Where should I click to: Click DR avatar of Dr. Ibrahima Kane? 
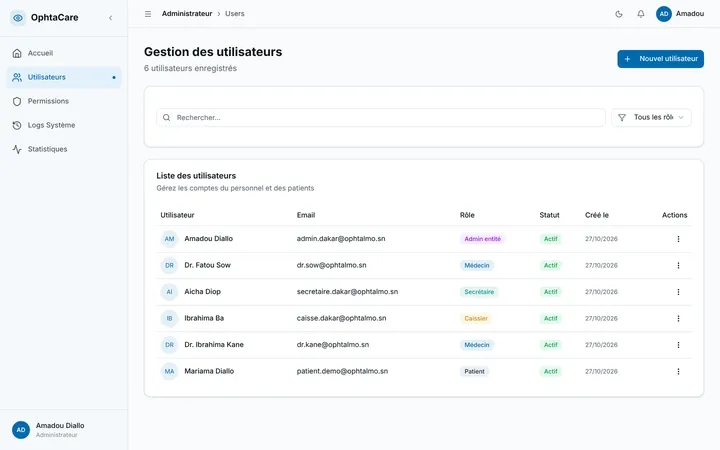pos(169,345)
